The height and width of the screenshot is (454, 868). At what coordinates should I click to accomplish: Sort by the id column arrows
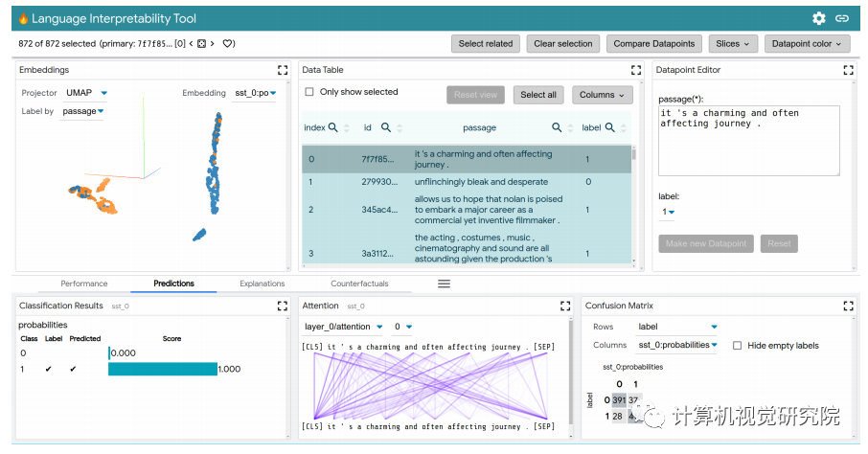400,128
